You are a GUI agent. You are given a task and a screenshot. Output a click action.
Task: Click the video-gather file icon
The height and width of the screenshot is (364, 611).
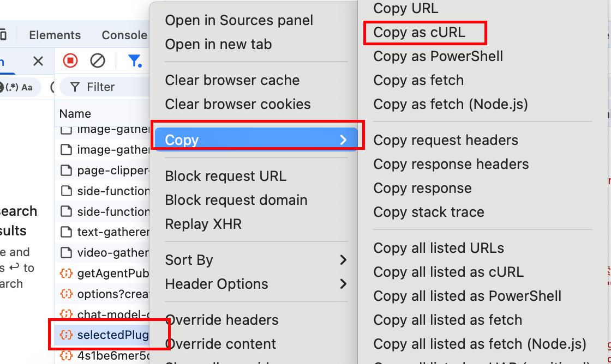(66, 253)
